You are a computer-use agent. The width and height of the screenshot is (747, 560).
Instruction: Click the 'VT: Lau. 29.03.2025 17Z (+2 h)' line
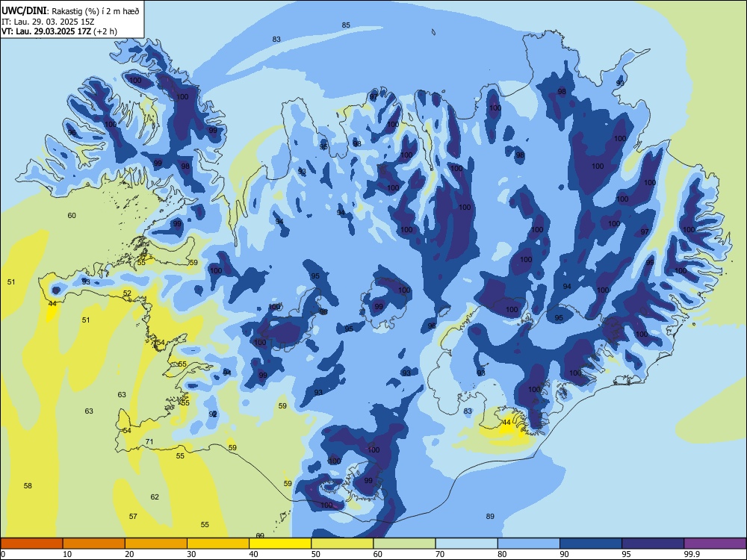point(59,31)
